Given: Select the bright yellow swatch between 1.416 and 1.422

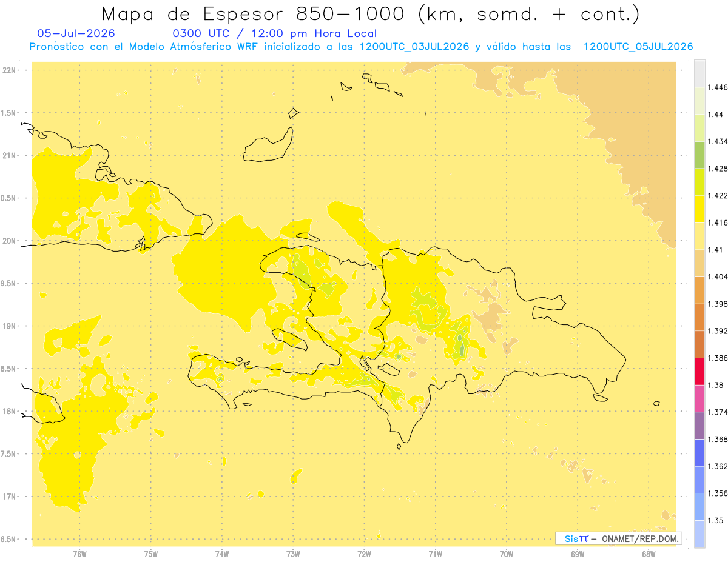Looking at the screenshot, I should click(699, 209).
